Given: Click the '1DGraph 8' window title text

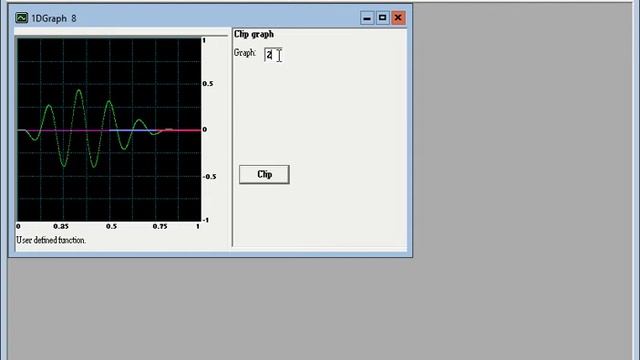Looking at the screenshot, I should (54, 18).
